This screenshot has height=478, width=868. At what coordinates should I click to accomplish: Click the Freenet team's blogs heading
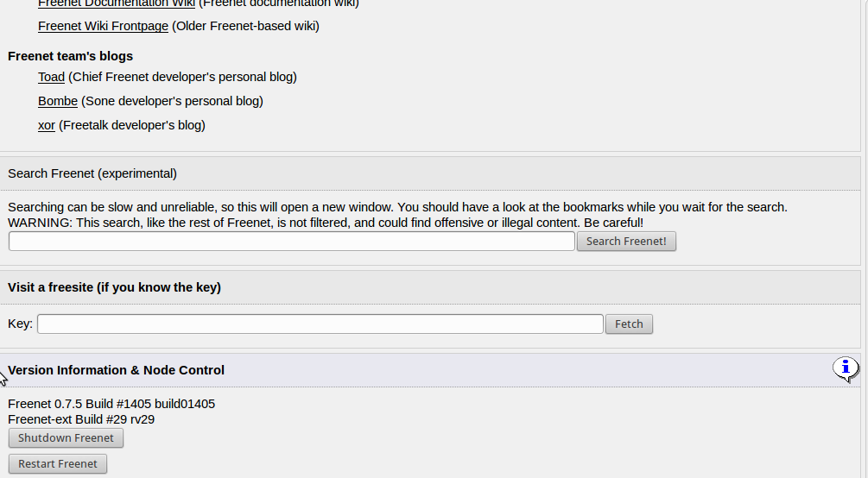coord(70,56)
